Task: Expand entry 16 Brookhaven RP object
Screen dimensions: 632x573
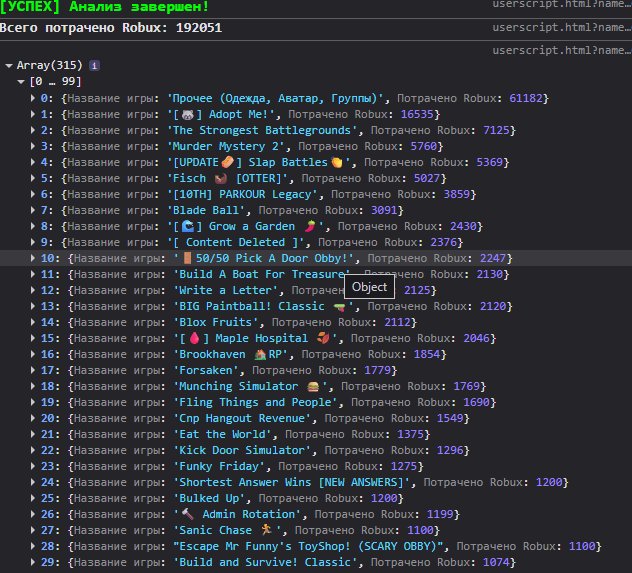Action: (33, 354)
